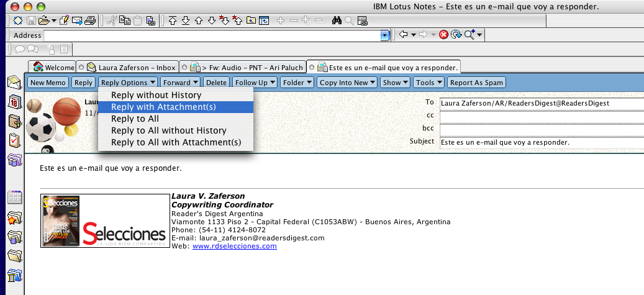This screenshot has width=644, height=295.
Task: Select Reply to All without History
Action: [175, 130]
